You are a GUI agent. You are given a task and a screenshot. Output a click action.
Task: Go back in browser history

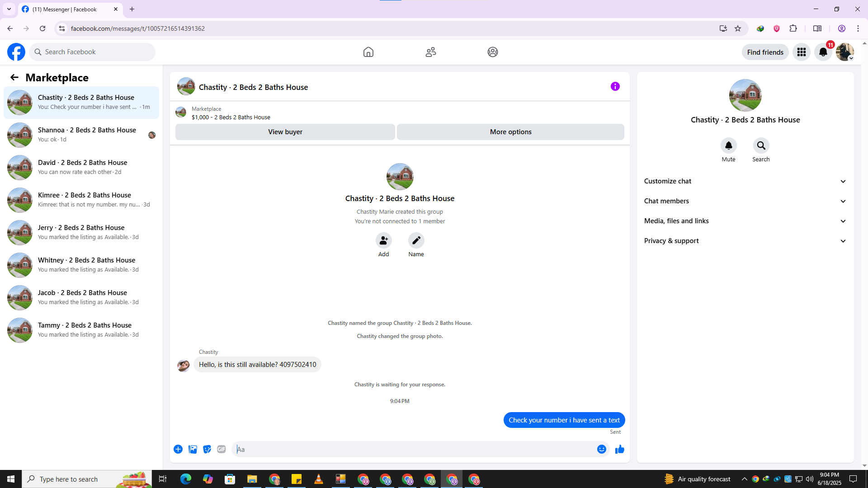click(10, 28)
